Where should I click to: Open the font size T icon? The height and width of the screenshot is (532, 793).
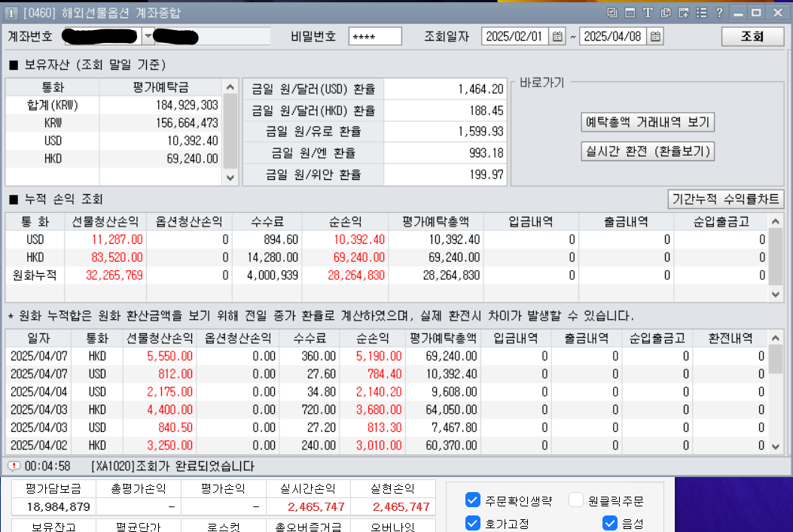pyautogui.click(x=648, y=13)
